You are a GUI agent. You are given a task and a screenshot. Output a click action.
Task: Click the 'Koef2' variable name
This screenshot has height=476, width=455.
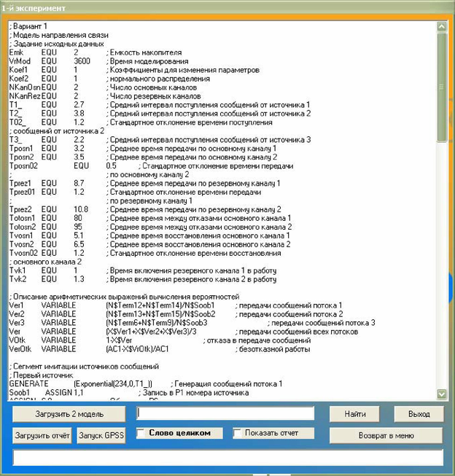coord(18,79)
